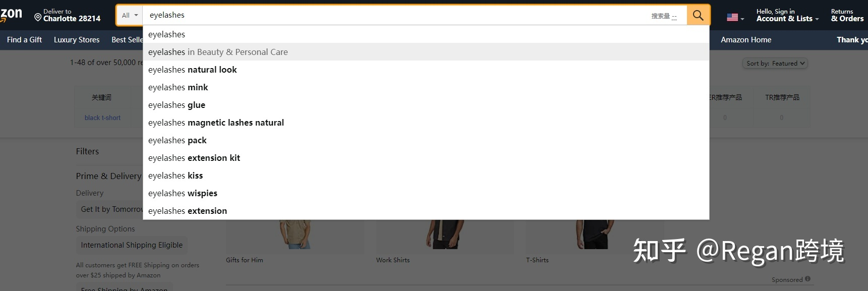
Task: Click the US flag language selector
Action: point(733,18)
